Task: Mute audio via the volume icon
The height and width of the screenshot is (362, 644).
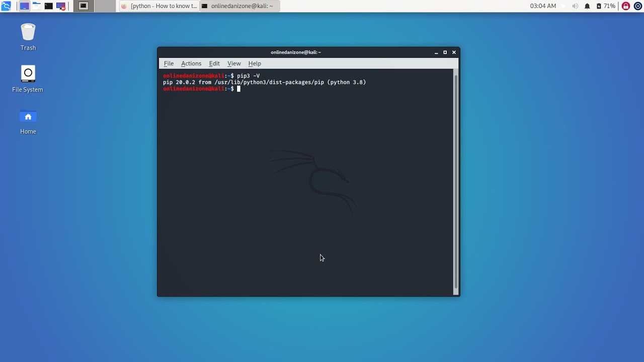Action: click(x=575, y=6)
